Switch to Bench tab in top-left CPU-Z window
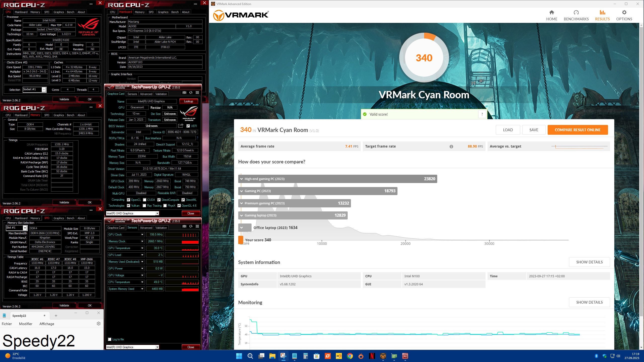 click(71, 12)
